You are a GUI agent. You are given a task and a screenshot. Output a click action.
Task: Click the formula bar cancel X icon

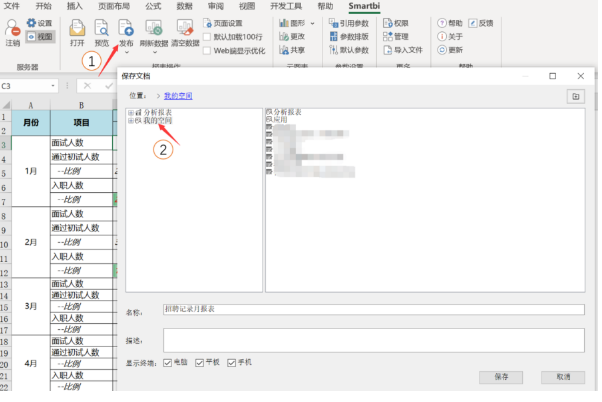[x=88, y=86]
